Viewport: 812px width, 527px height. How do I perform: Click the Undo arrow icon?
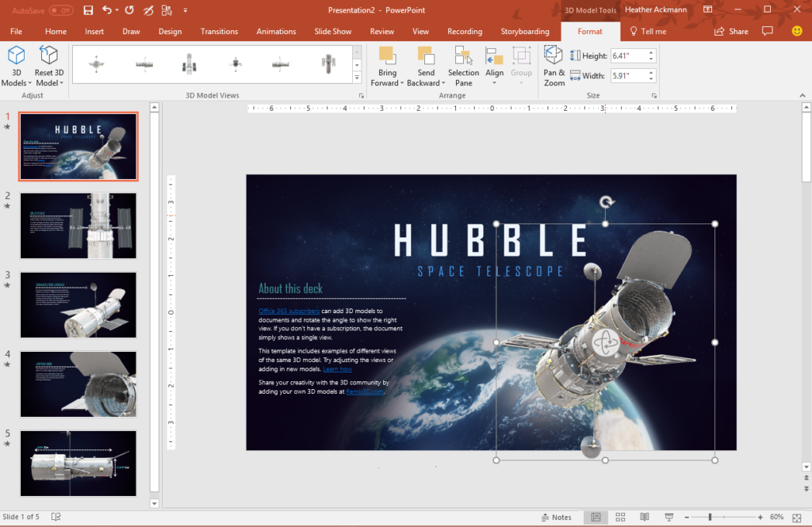(107, 10)
